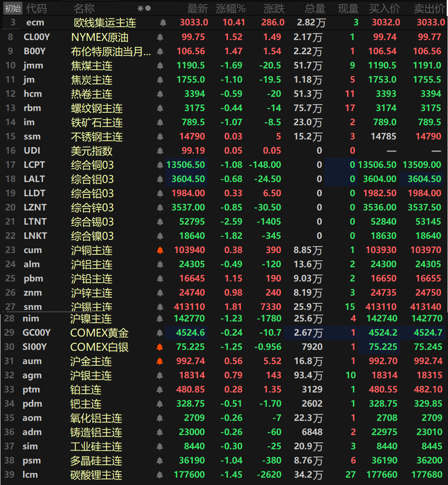448x485 pixels.
Task: Click the bell icon for 综合铝03
Action: pyautogui.click(x=160, y=179)
